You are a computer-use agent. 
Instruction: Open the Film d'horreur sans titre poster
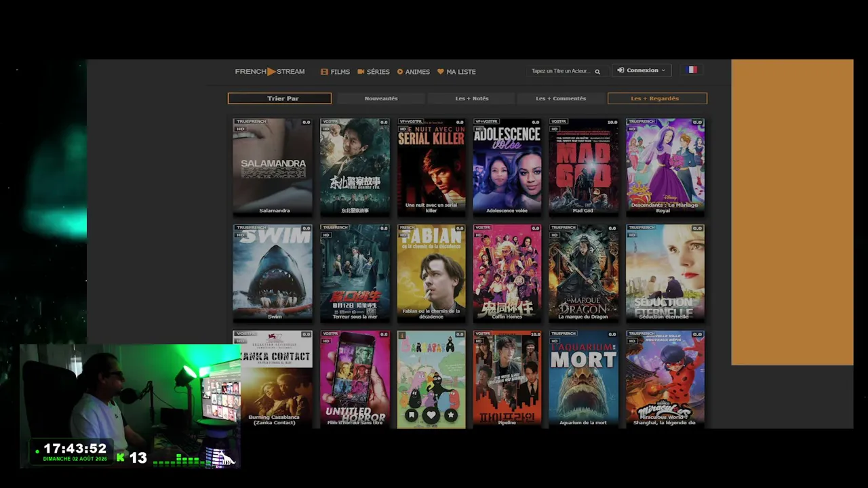[355, 380]
